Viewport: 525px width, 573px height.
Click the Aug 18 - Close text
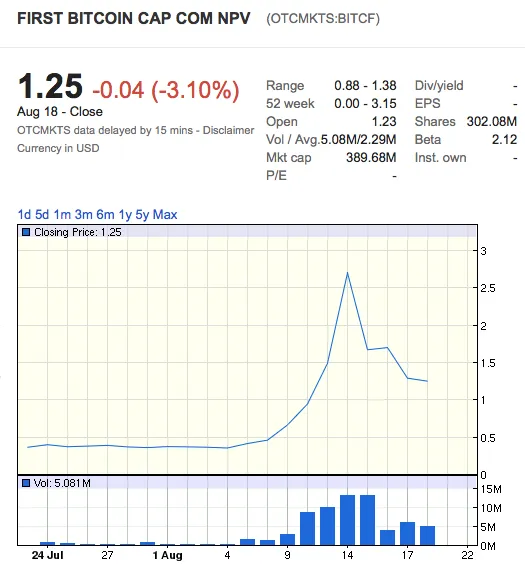pos(60,112)
